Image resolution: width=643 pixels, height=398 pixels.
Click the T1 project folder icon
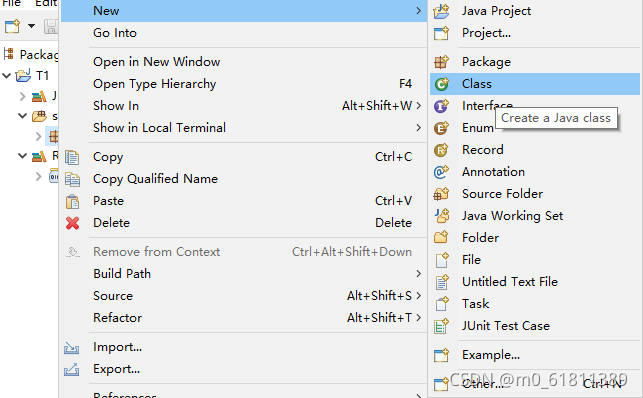(x=23, y=75)
